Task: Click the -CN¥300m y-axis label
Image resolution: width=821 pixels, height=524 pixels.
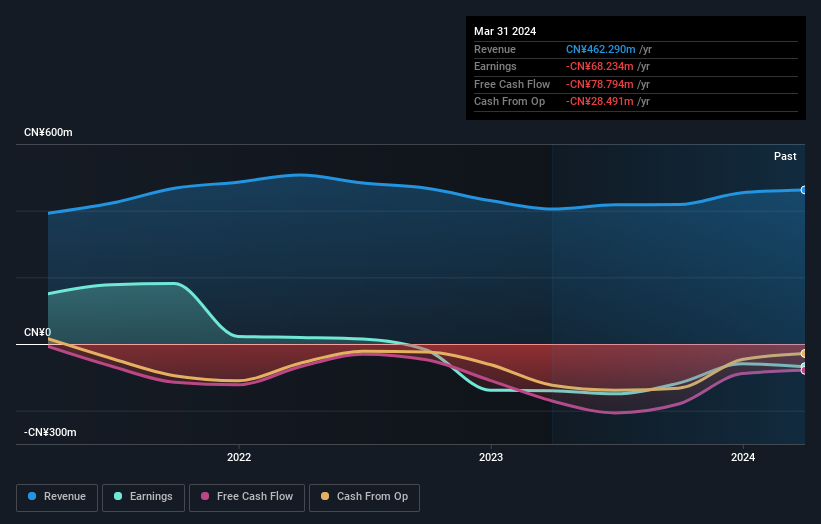Action: tap(50, 432)
